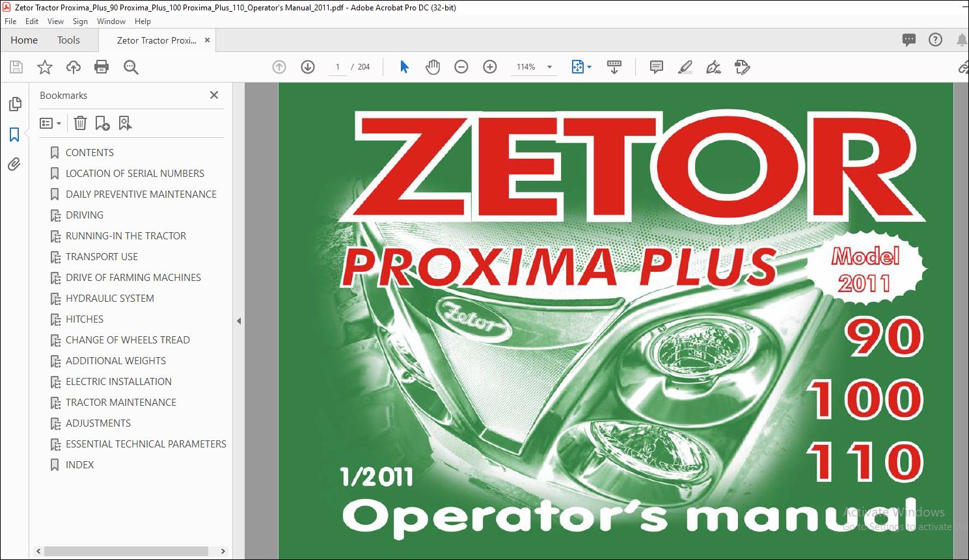969x560 pixels.
Task: Open the Edit menu
Action: [32, 21]
